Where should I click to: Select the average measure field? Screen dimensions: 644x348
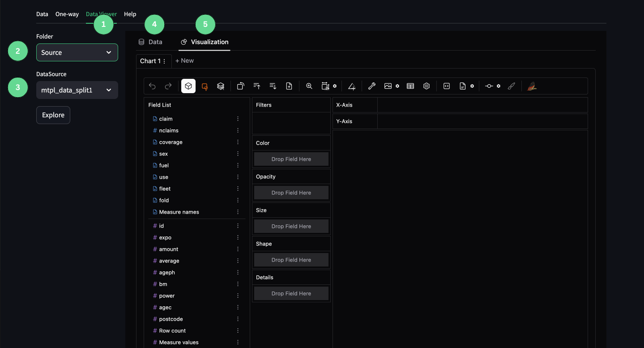click(x=196, y=261)
